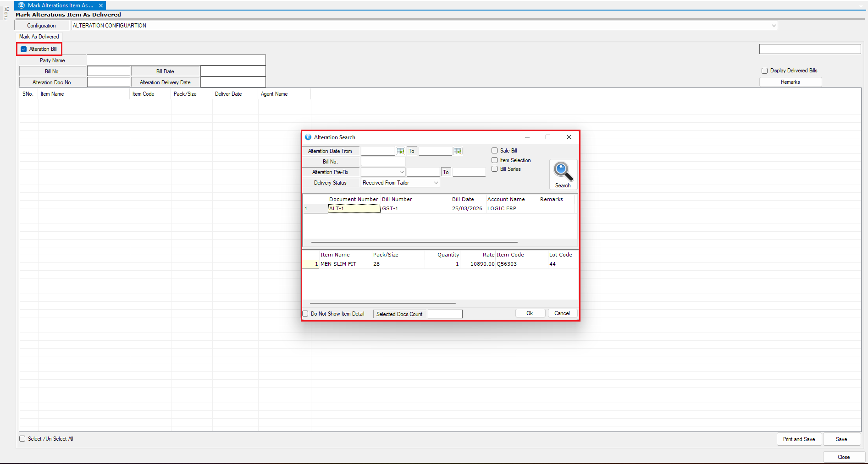Viewport: 868px width, 464px height.
Task: Click the Print and Save button
Action: pos(799,439)
